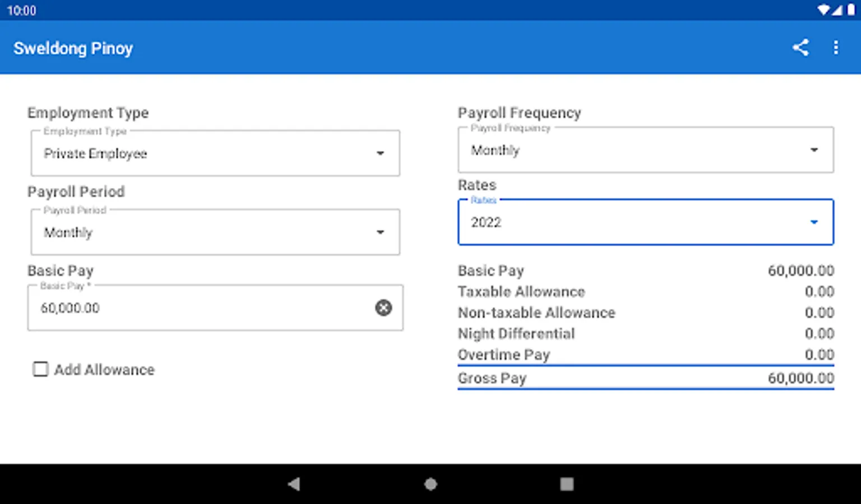This screenshot has width=861, height=504.
Task: Click the Gross Pay 60,000.00 amount
Action: (x=801, y=379)
